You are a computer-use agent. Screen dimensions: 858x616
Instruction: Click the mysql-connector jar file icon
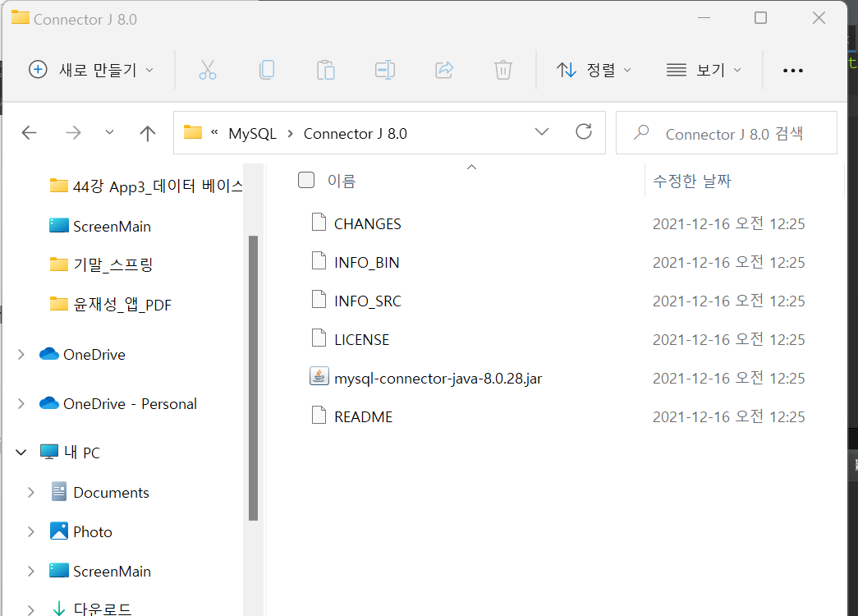pos(319,377)
